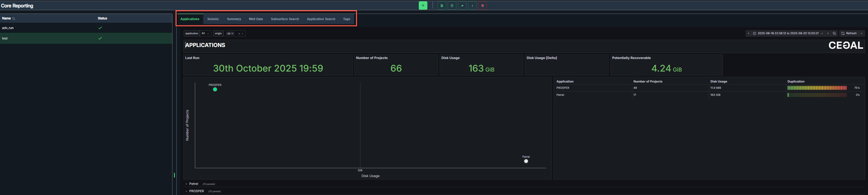
Task: Open the application filter dropdown
Action: pyautogui.click(x=205, y=33)
